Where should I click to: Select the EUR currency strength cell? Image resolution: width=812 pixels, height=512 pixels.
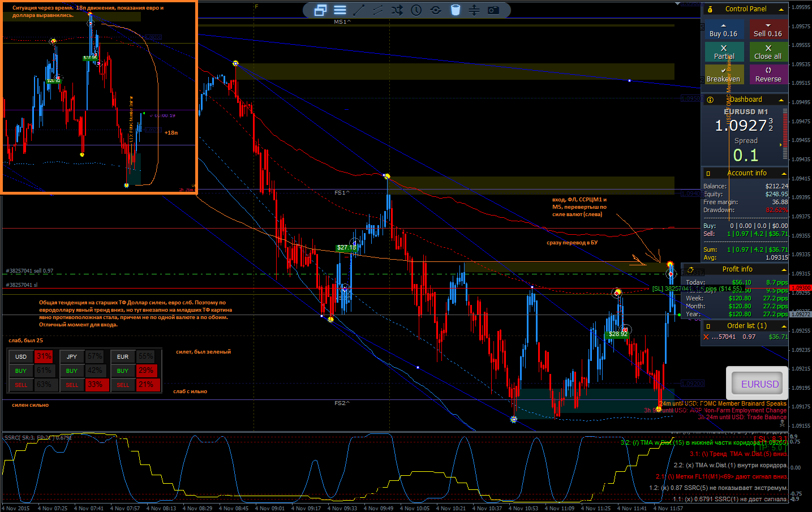point(123,356)
